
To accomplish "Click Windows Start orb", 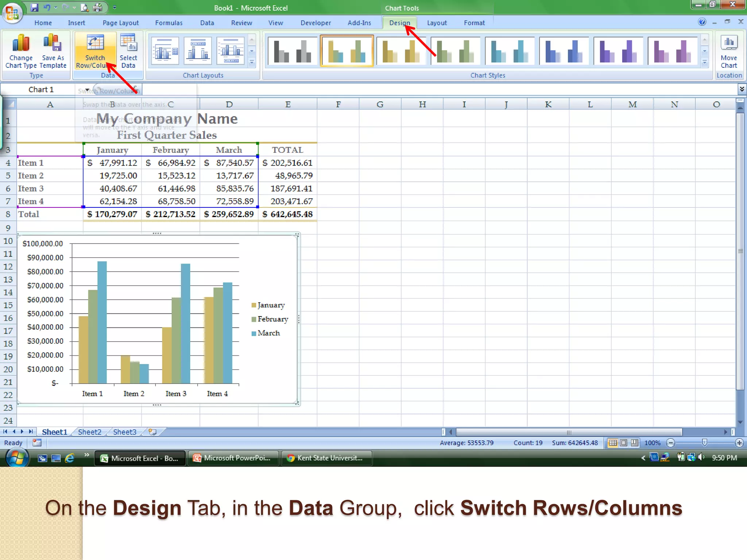I will click(x=17, y=458).
